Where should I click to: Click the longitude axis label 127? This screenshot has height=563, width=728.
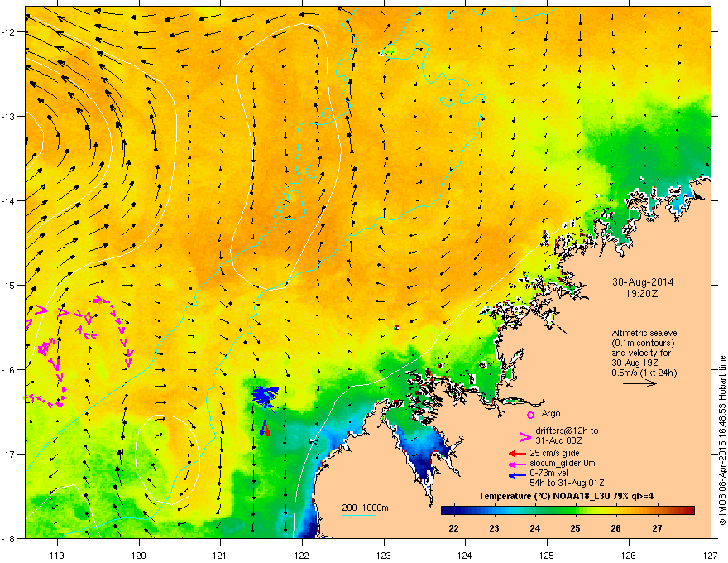[x=711, y=555]
